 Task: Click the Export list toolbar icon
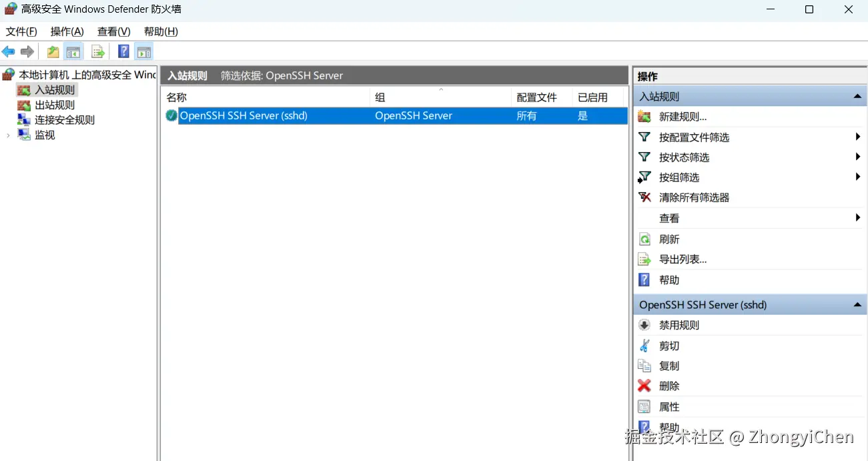pos(98,51)
